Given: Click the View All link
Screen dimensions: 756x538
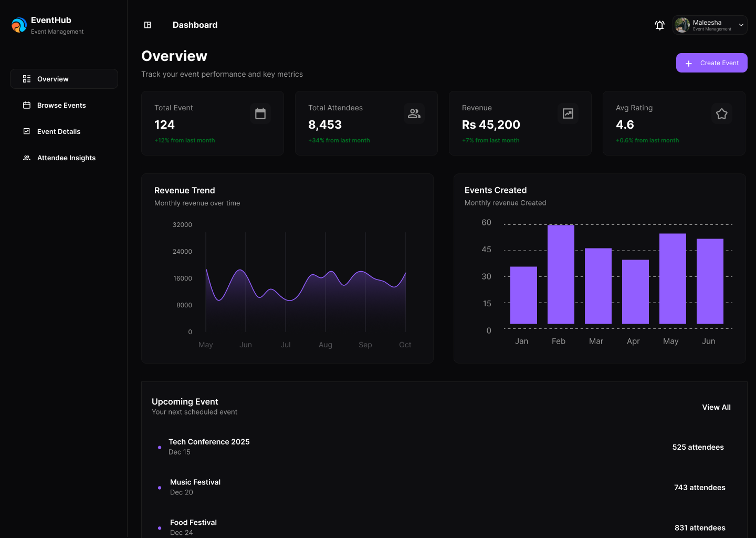Looking at the screenshot, I should click(716, 407).
